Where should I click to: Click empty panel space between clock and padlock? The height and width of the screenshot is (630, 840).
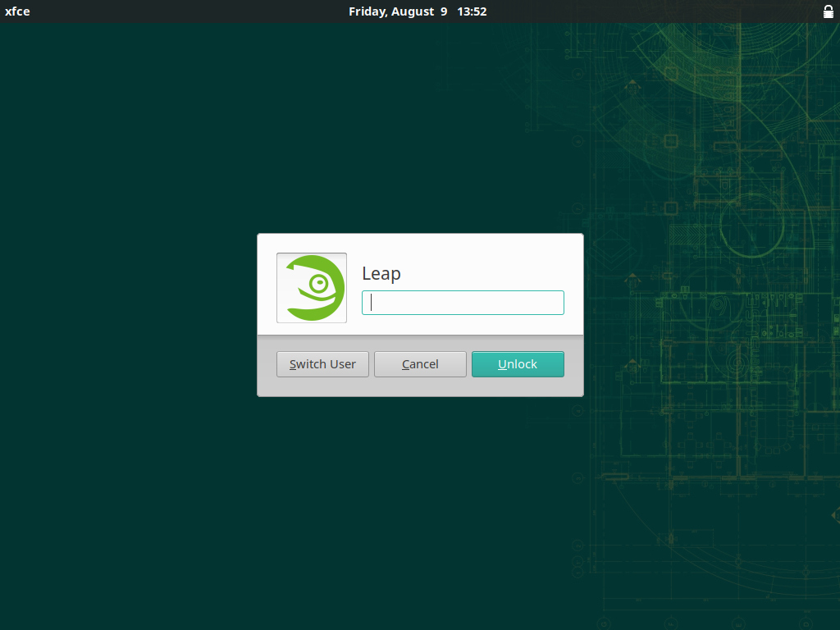coord(656,11)
